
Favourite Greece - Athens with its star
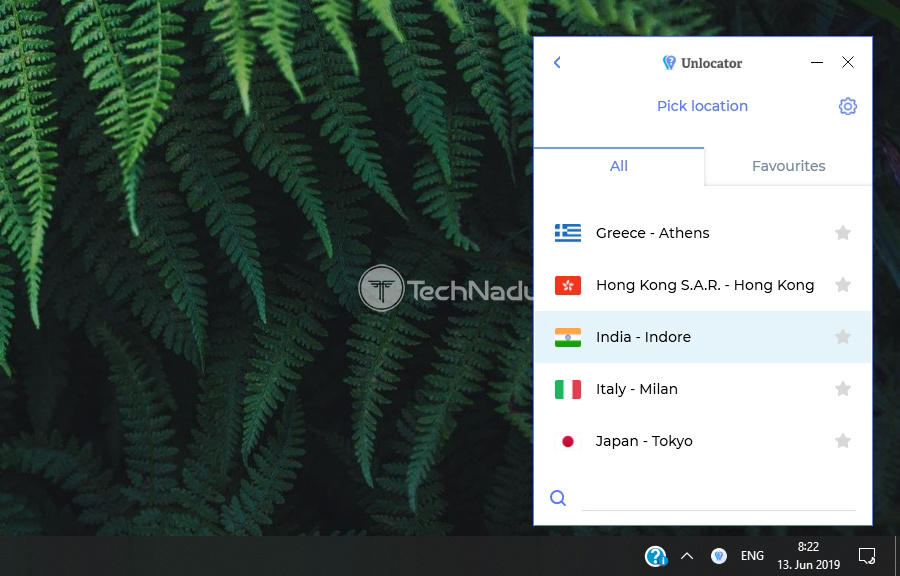point(843,232)
